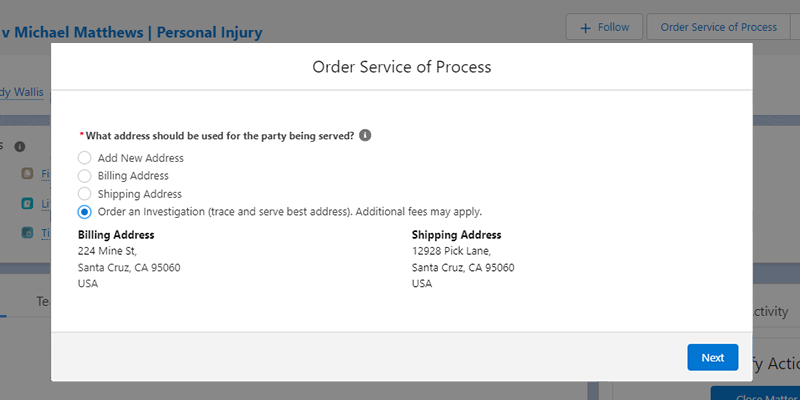Screen dimensions: 800x400
Task: Click the Order Service of Process header button
Action: pos(718,27)
